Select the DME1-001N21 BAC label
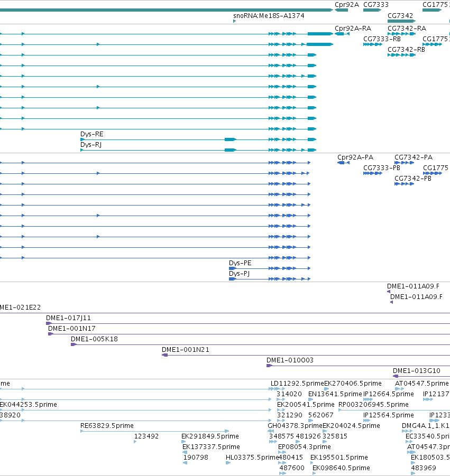450x476 pixels. 186,350
